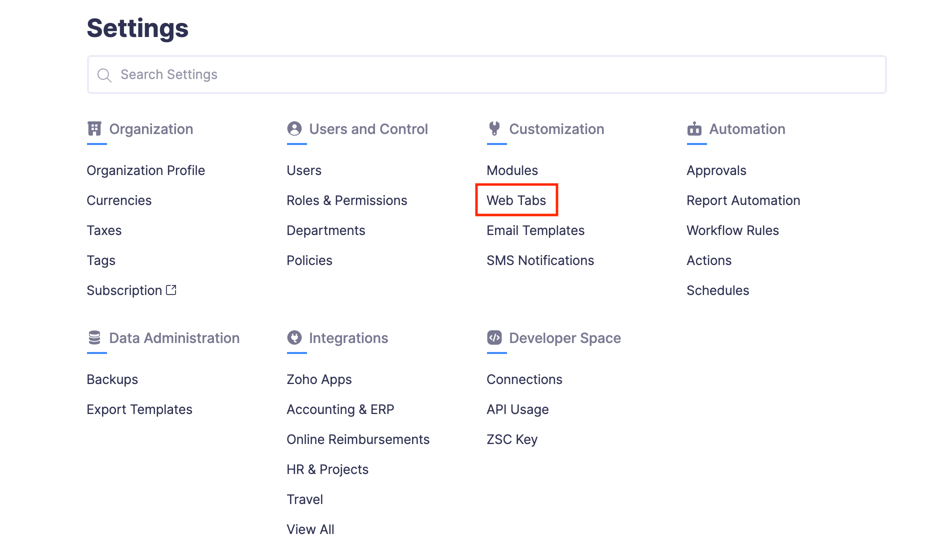This screenshot has height=560, width=950.
Task: Click the Developer Space code icon
Action: (494, 338)
